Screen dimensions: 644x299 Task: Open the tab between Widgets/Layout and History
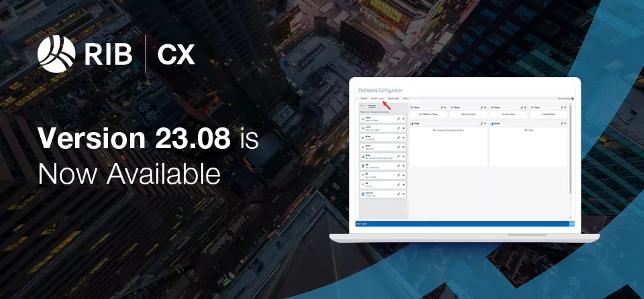click(394, 99)
